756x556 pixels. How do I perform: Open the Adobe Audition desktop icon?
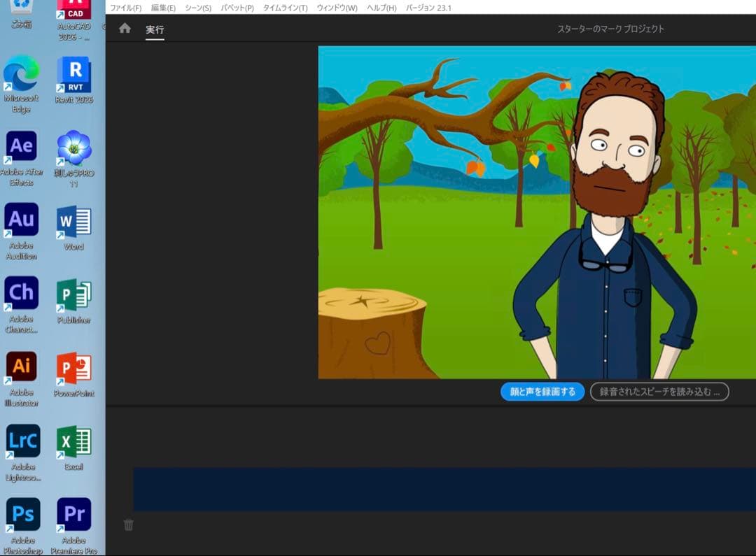tap(22, 220)
